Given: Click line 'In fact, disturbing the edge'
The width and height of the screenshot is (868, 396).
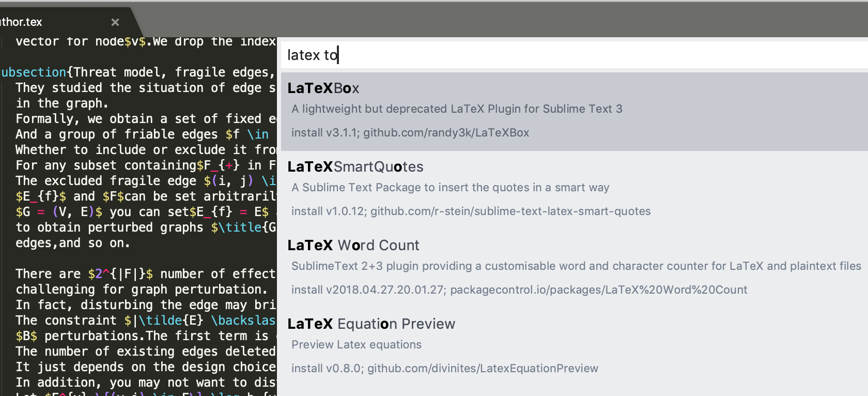Looking at the screenshot, I should click(x=146, y=305).
